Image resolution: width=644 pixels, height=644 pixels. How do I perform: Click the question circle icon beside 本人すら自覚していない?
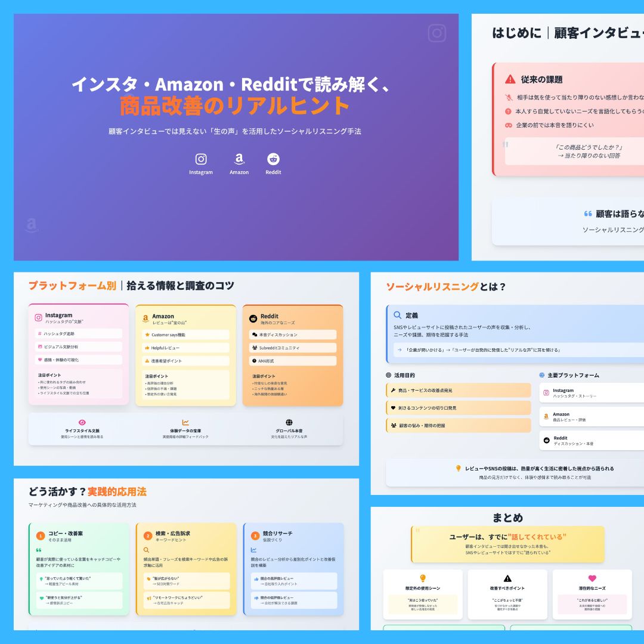pos(508,112)
